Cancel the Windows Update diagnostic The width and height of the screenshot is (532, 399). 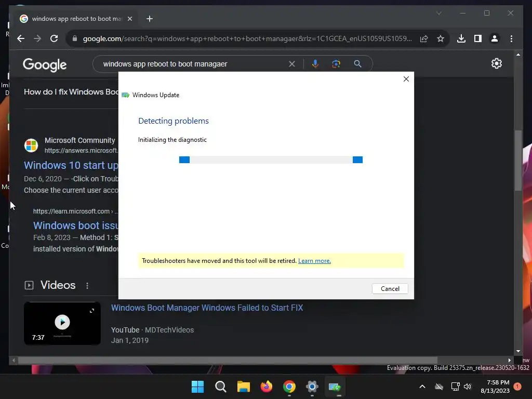(x=390, y=289)
